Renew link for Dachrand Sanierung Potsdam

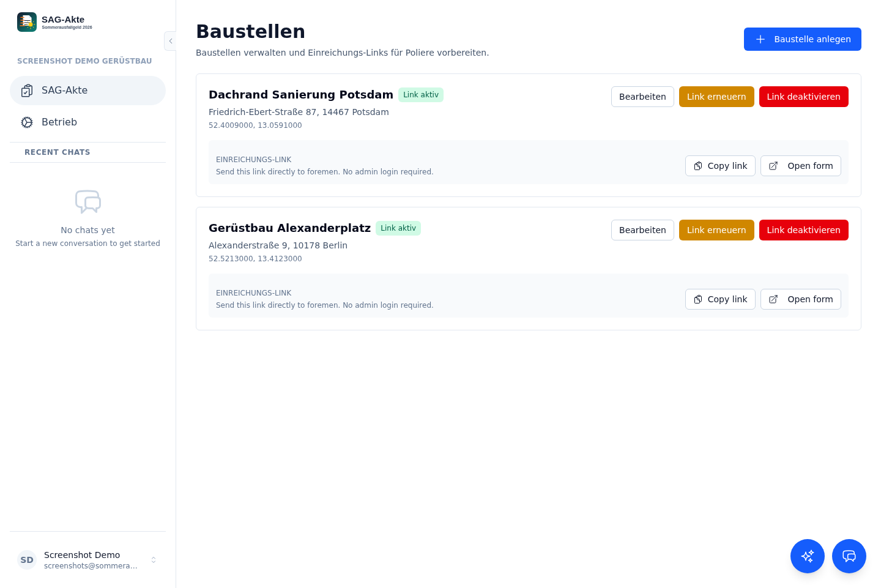[716, 97]
